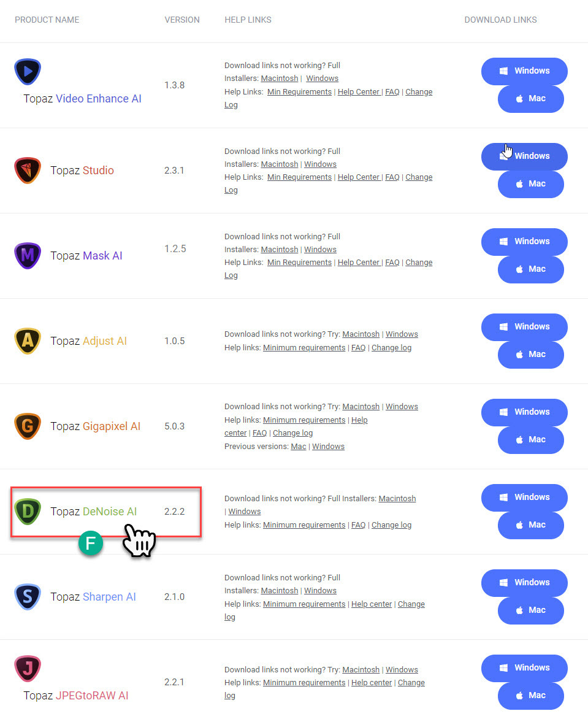Click the green DeNoise AI icon
The height and width of the screenshot is (719, 588).
(28, 511)
